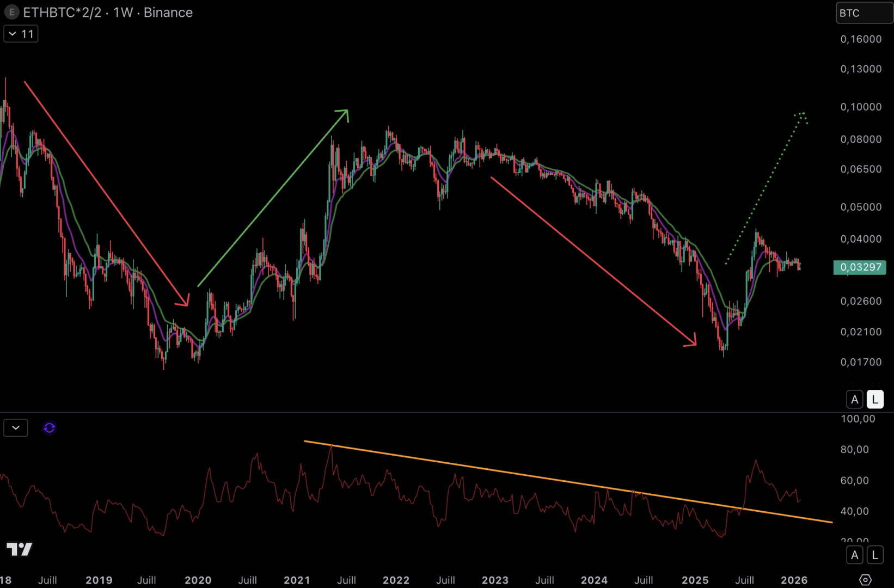Click the ETHBTC*2/2 · 1W · Binance title
Image resolution: width=894 pixels, height=588 pixels.
108,13
